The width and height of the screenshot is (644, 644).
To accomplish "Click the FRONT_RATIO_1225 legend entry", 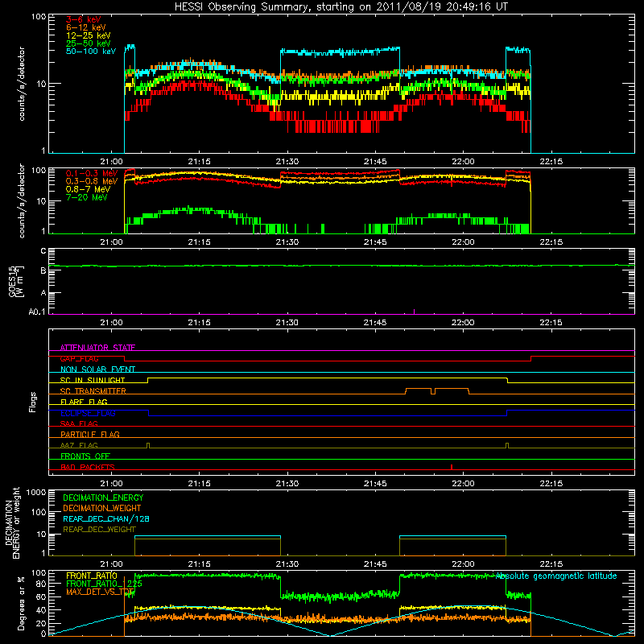I will (x=104, y=584).
